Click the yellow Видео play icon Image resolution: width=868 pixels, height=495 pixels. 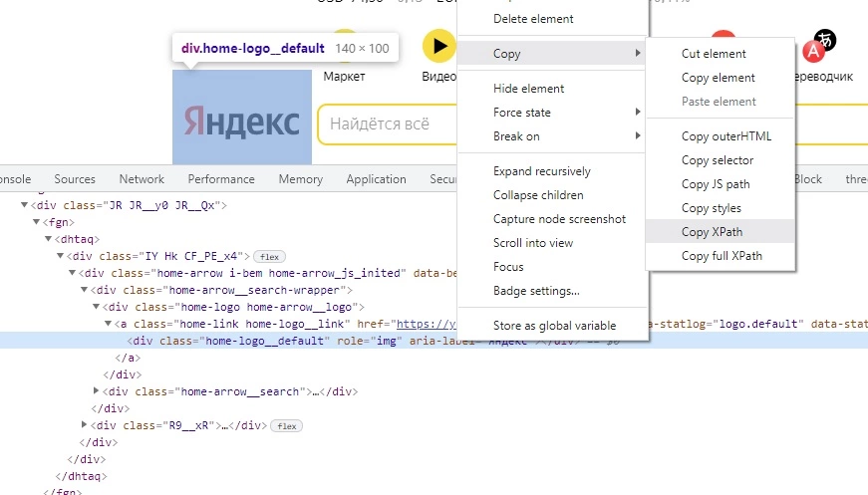coord(438,46)
